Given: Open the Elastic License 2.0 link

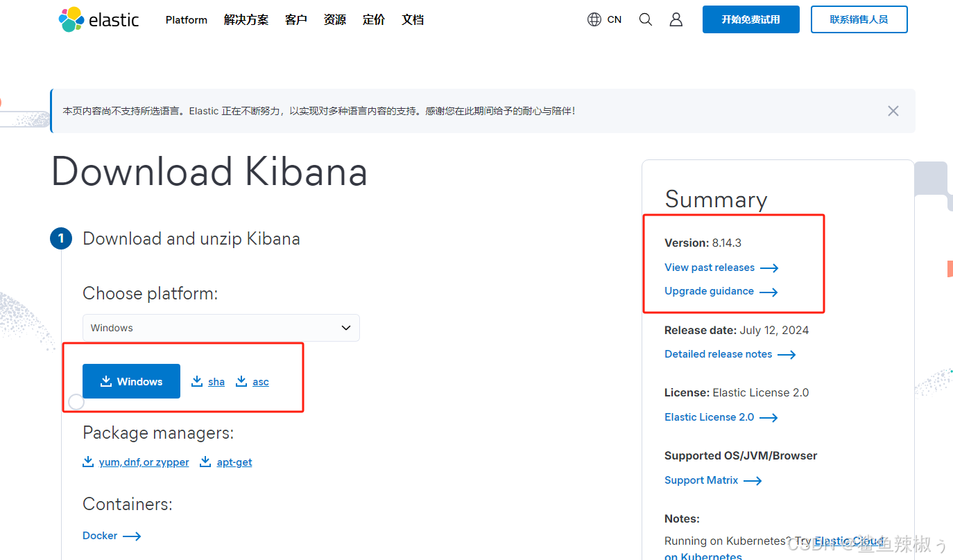Looking at the screenshot, I should 721,417.
